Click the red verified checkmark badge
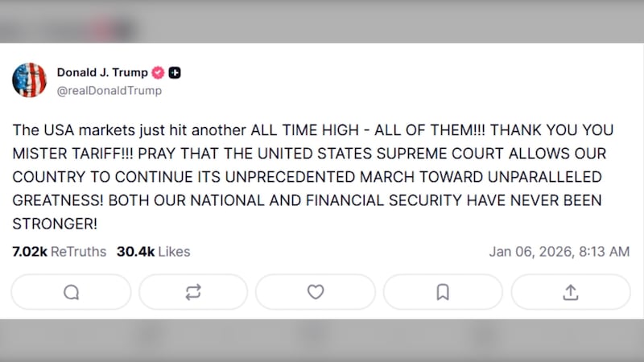This screenshot has width=644, height=362. 159,72
